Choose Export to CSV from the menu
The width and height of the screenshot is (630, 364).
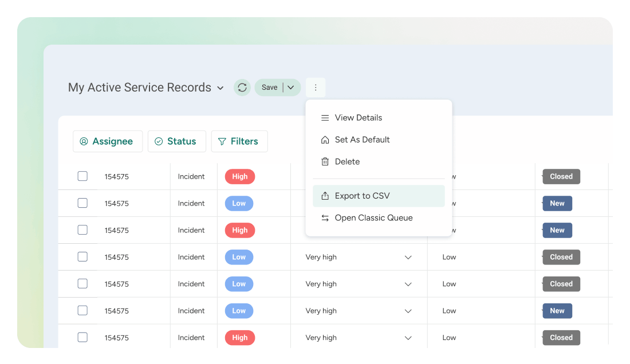point(362,196)
